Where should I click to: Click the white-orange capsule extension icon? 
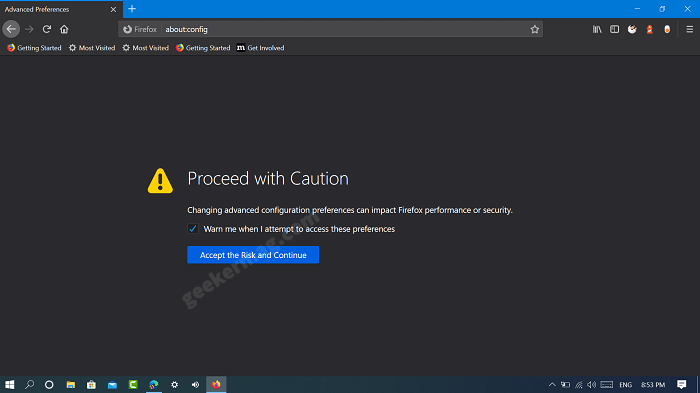coord(667,29)
